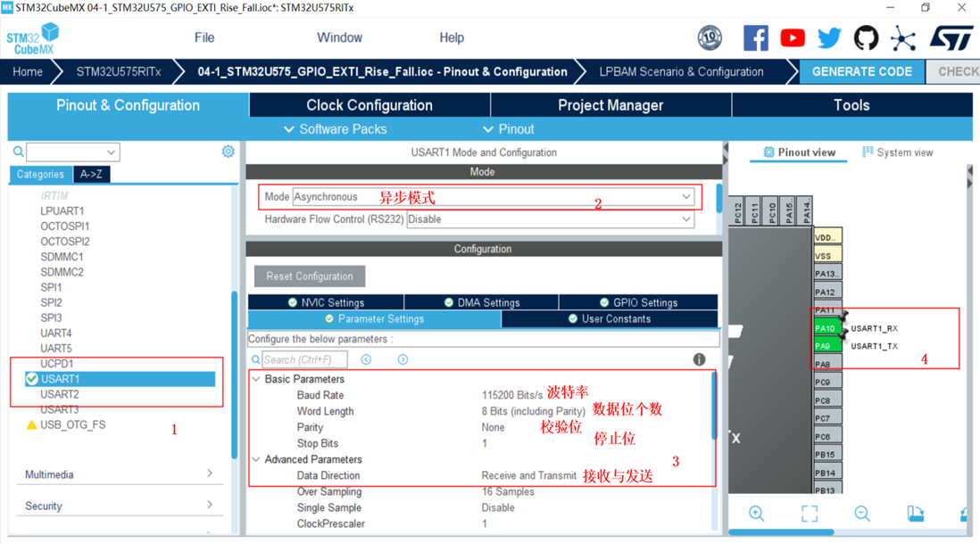
Task: Click the Parity value None
Action: pos(494,427)
